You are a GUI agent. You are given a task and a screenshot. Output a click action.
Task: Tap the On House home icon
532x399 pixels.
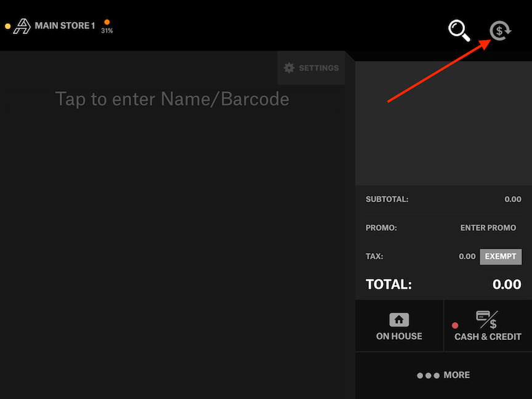[399, 320]
